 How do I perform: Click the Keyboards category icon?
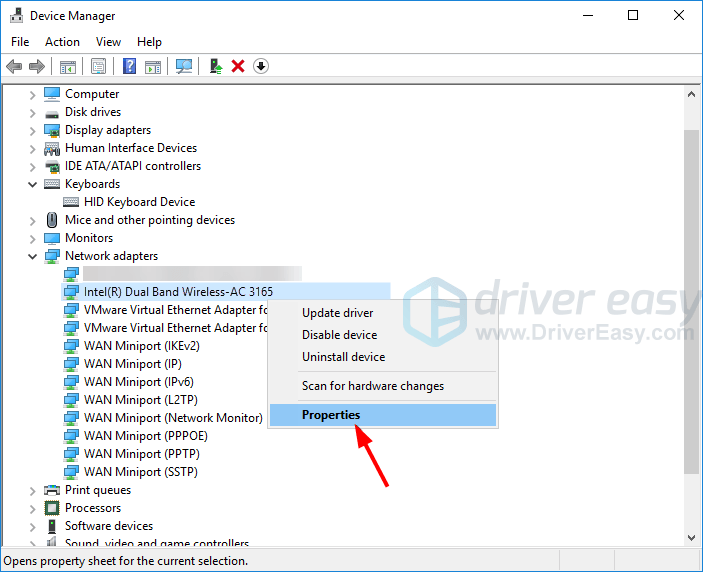click(52, 184)
